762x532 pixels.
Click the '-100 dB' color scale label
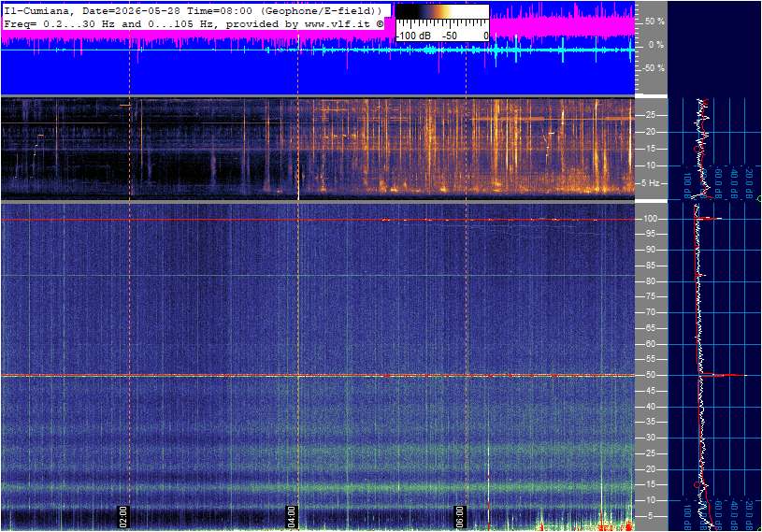(413, 36)
